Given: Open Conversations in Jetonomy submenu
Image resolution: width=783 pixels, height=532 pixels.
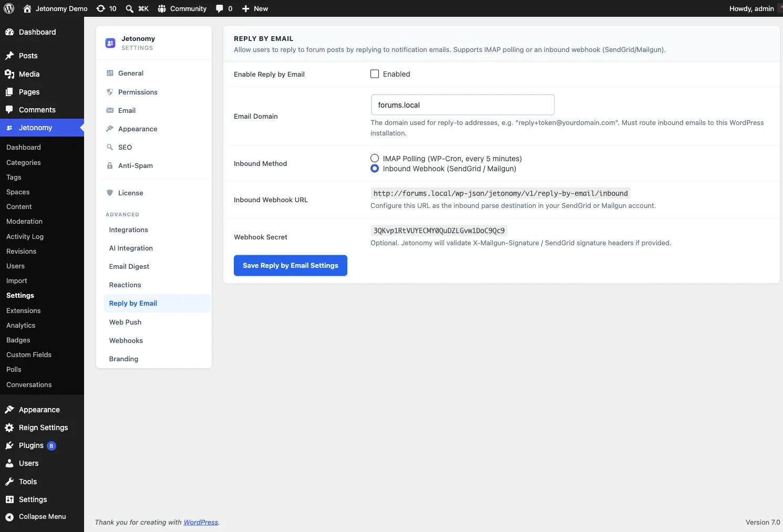Looking at the screenshot, I should [29, 385].
